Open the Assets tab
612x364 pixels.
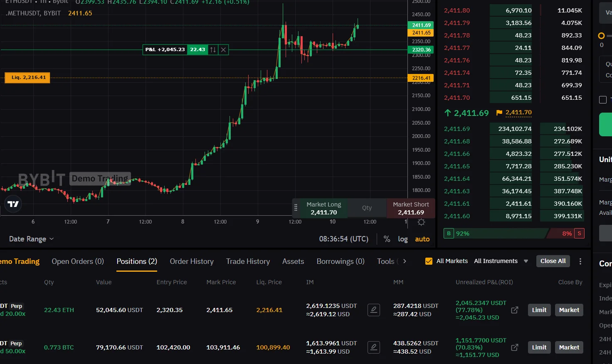pyautogui.click(x=293, y=261)
